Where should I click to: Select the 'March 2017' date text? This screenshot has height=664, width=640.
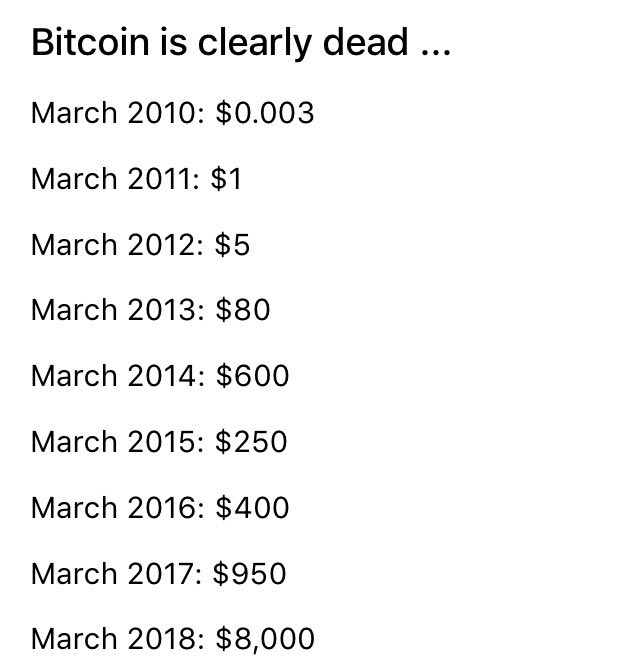pyautogui.click(x=113, y=575)
